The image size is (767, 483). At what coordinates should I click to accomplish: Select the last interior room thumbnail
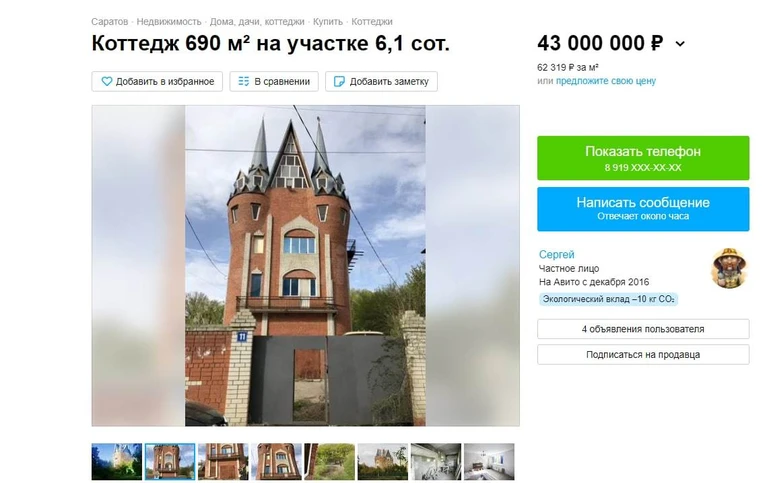[489, 461]
